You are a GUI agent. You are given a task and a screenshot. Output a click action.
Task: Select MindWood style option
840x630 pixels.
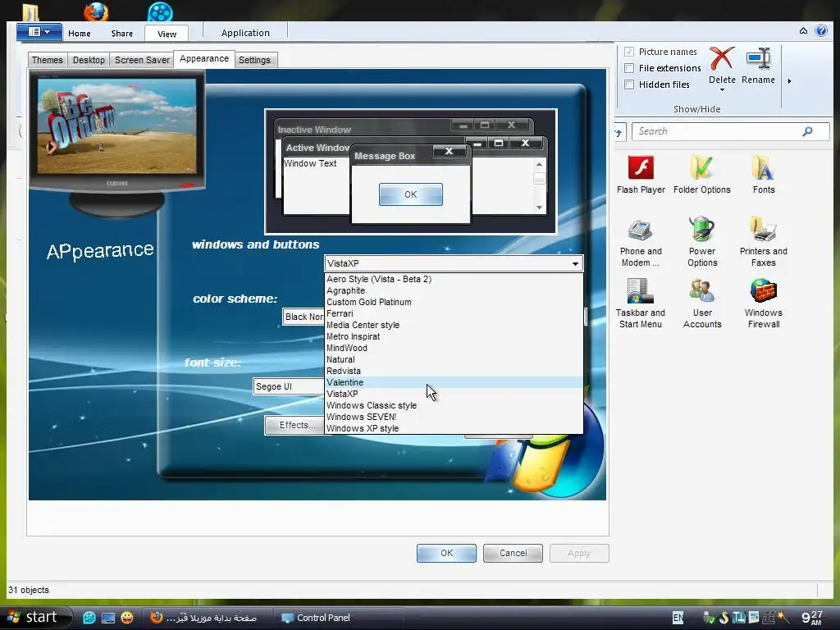click(x=454, y=348)
